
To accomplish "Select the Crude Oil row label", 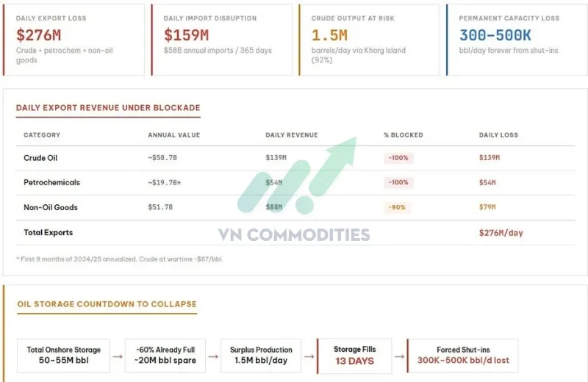I will pyautogui.click(x=40, y=158).
